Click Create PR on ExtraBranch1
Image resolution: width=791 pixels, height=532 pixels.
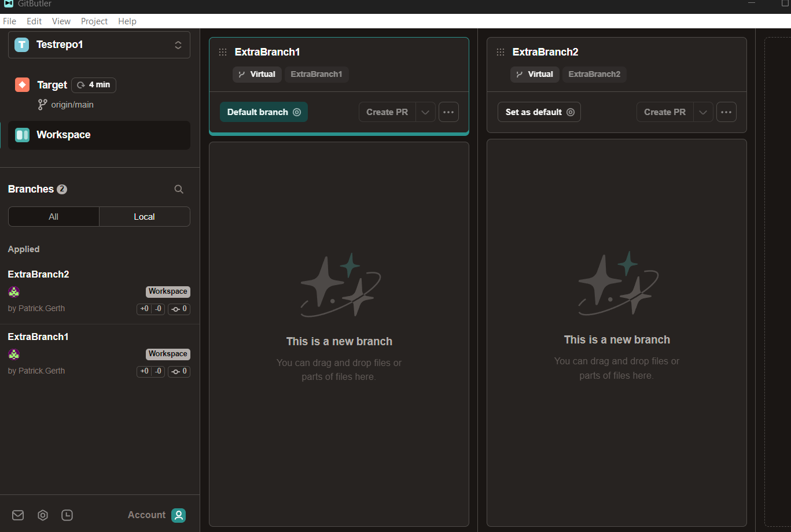(387, 112)
